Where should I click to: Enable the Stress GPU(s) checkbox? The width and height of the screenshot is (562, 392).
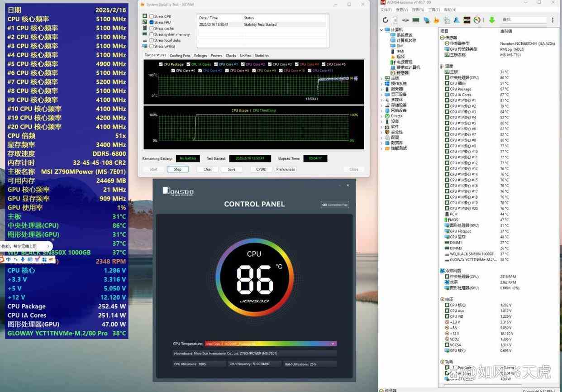pyautogui.click(x=152, y=46)
